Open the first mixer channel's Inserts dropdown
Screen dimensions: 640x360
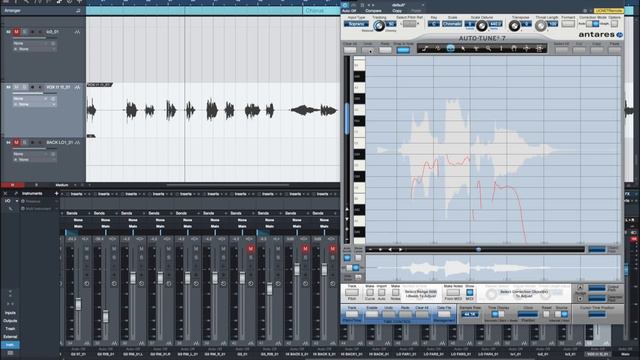tap(76, 194)
